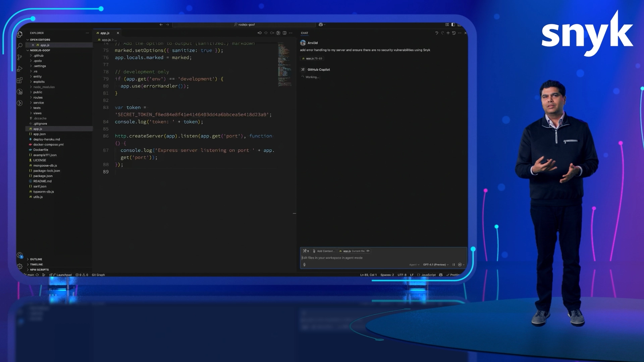
Task: Select the app.js editor tab
Action: click(105, 33)
